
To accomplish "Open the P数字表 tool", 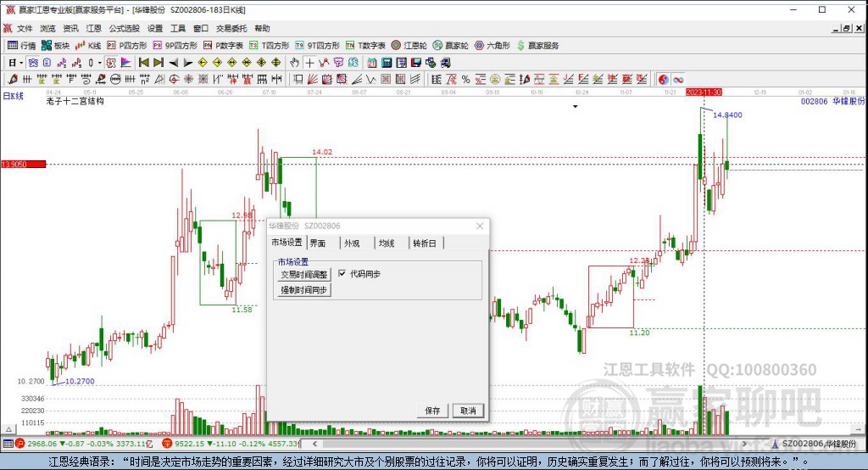I will click(x=223, y=46).
